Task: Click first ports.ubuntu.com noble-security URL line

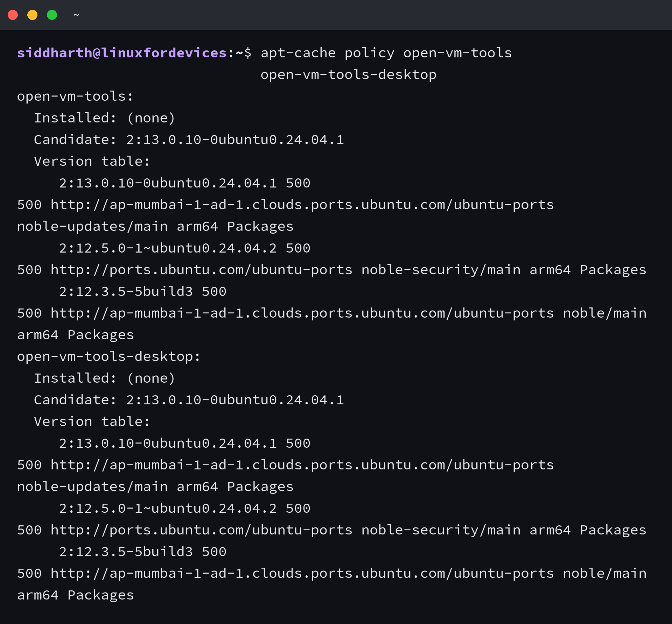Action: coord(332,270)
